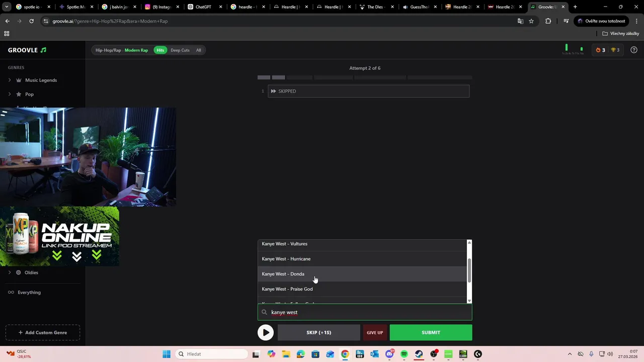Click Add Custom Genre button
The width and height of the screenshot is (644, 362).
click(x=42, y=332)
